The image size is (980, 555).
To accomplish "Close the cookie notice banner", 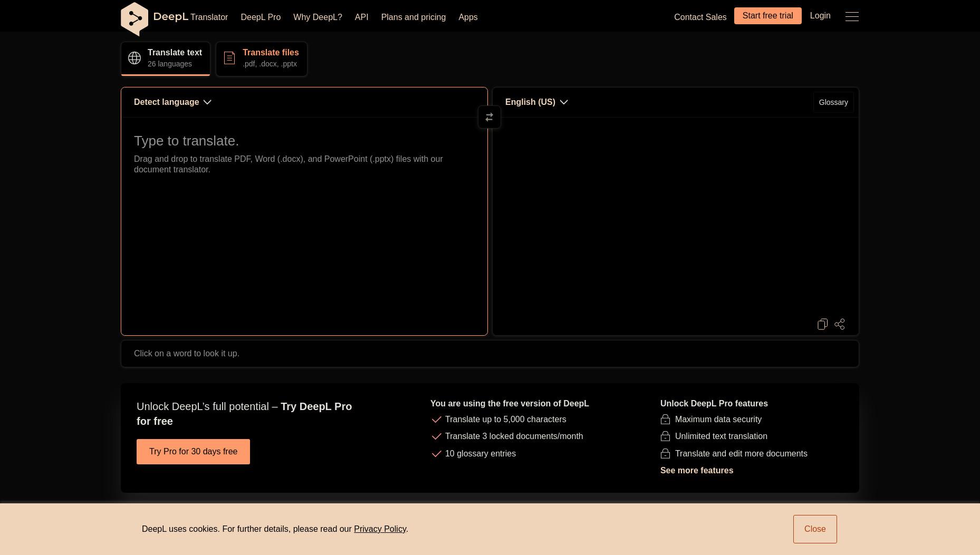I will click(815, 529).
